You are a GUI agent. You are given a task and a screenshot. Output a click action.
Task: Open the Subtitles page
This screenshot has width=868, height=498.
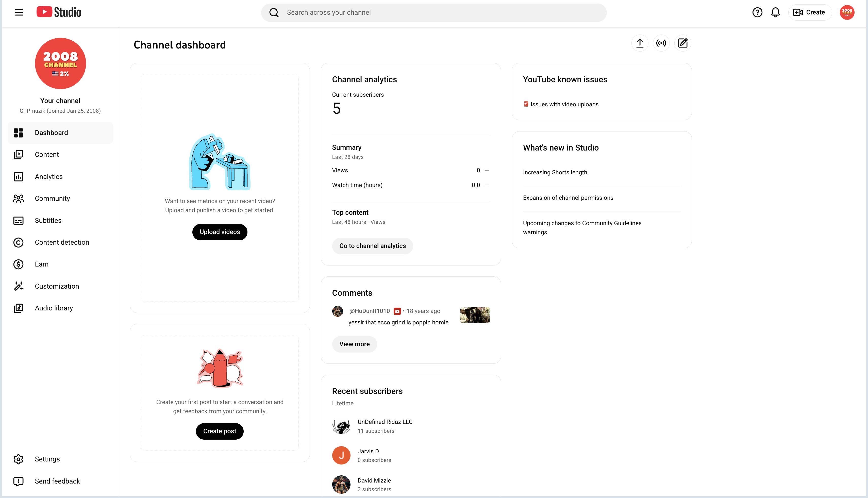pos(60,221)
